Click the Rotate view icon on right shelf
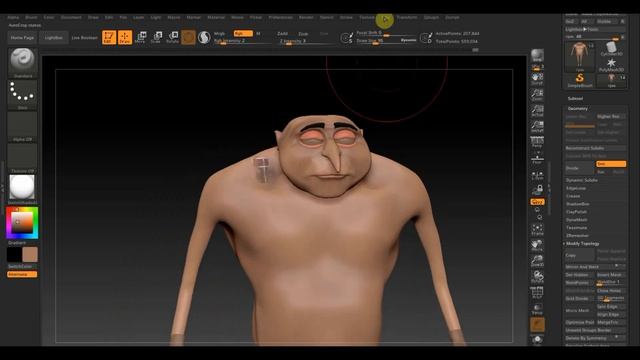 (537, 277)
